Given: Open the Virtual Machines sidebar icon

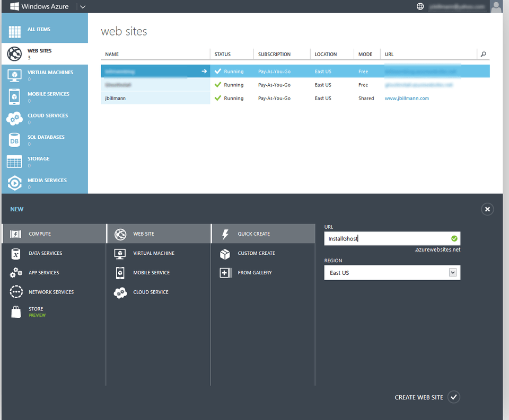Looking at the screenshot, I should click(15, 76).
